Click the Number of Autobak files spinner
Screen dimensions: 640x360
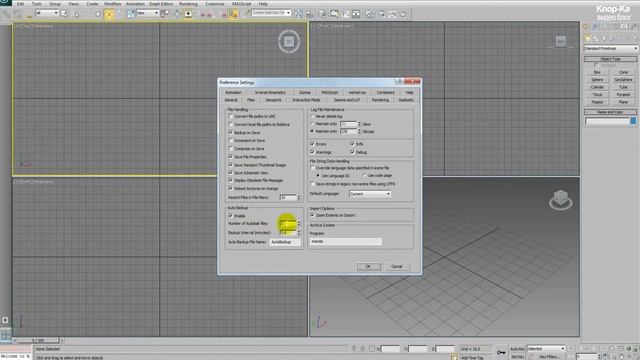[299, 223]
